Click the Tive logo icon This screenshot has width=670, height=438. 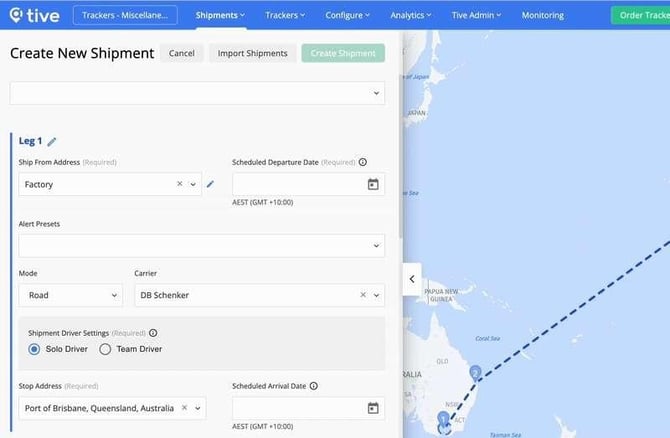pos(15,15)
